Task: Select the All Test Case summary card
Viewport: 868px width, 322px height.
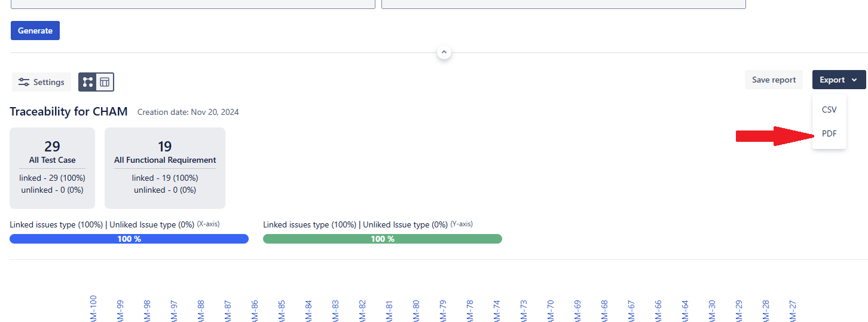Action: 53,168
